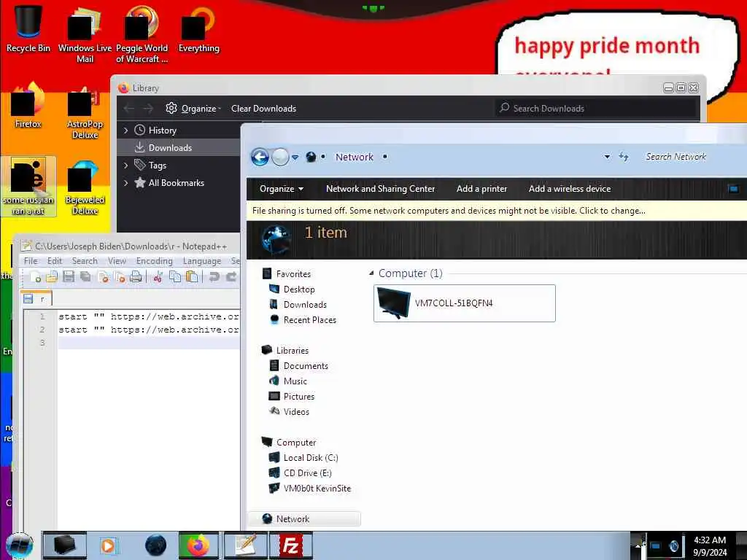
Task: Show hidden system tray icons
Action: [x=638, y=545]
